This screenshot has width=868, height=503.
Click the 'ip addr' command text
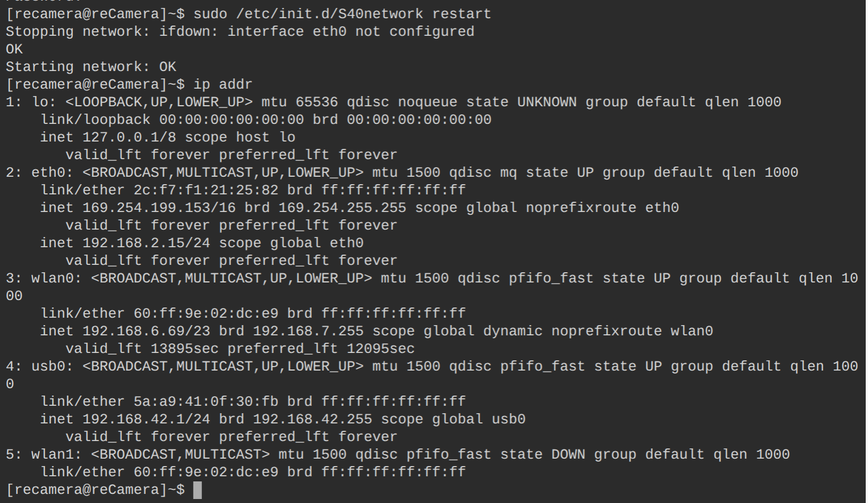pyautogui.click(x=222, y=85)
